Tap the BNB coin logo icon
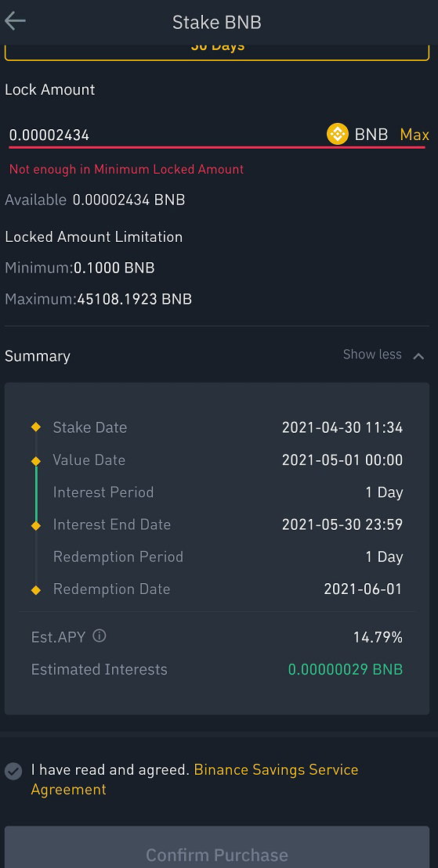The image size is (438, 868). pyautogui.click(x=337, y=135)
